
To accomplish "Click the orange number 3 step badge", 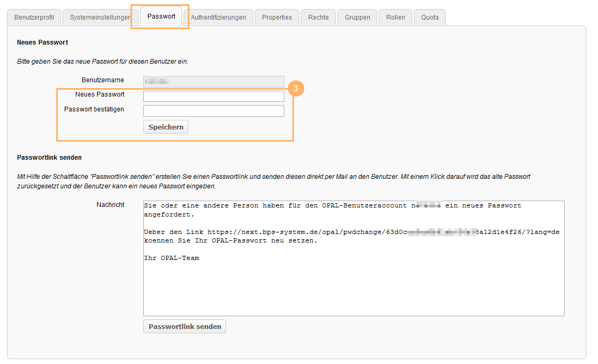I will tap(296, 89).
